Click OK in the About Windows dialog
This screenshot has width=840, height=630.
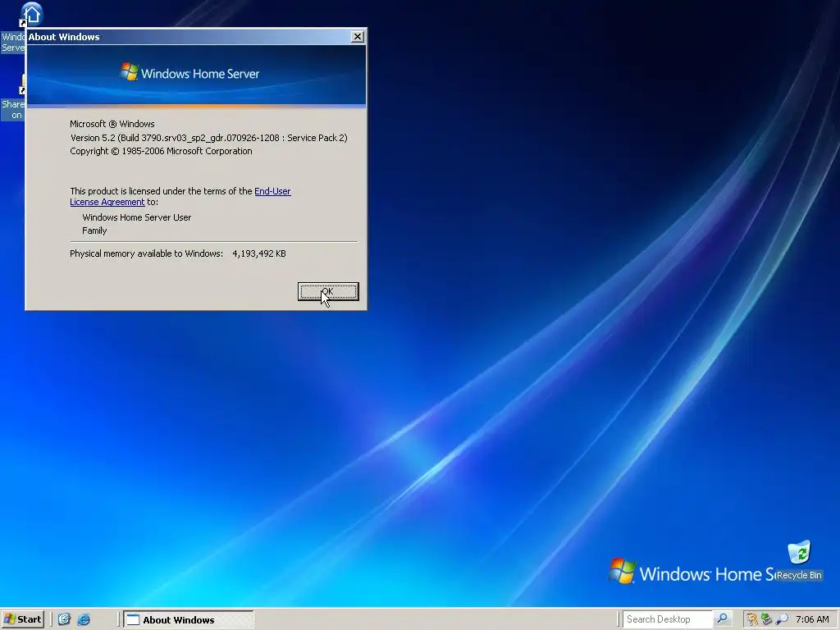[x=328, y=291]
